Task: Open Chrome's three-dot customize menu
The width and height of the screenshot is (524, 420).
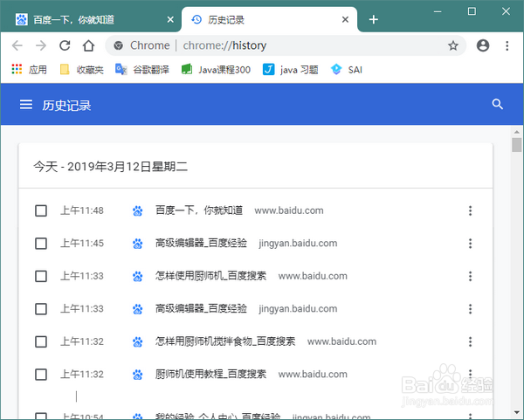Action: coord(507,45)
